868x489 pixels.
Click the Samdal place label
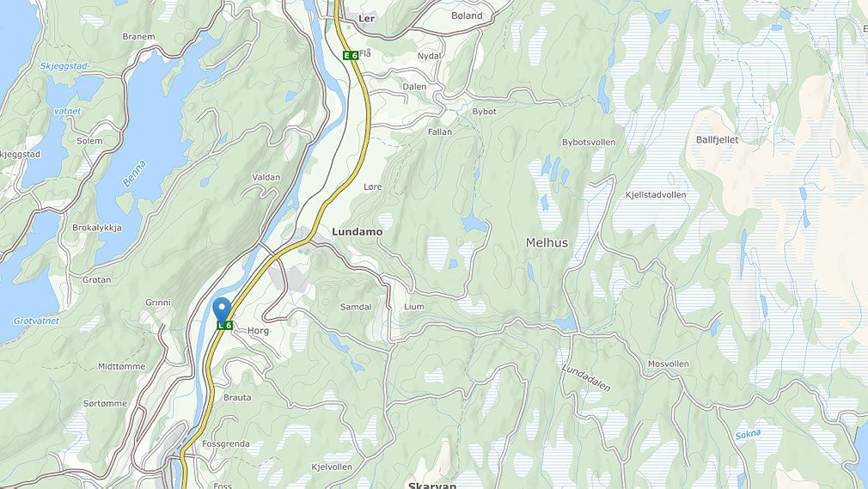[x=356, y=306]
